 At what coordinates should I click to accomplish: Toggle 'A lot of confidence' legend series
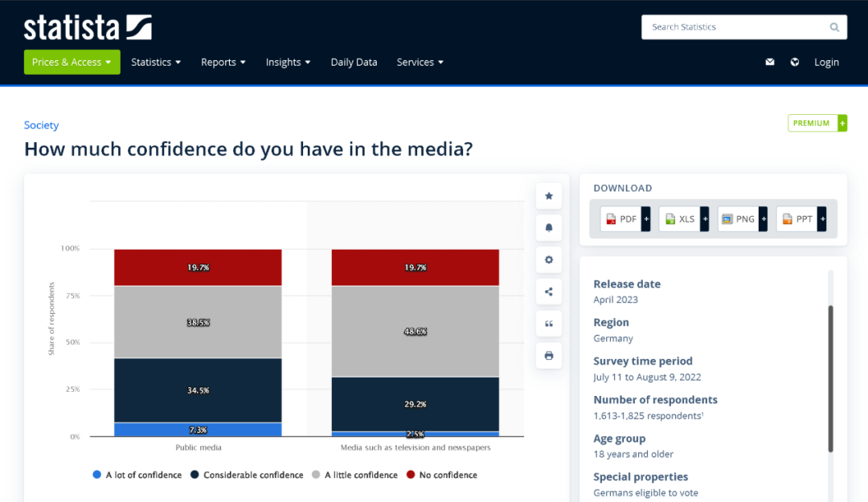click(137, 475)
